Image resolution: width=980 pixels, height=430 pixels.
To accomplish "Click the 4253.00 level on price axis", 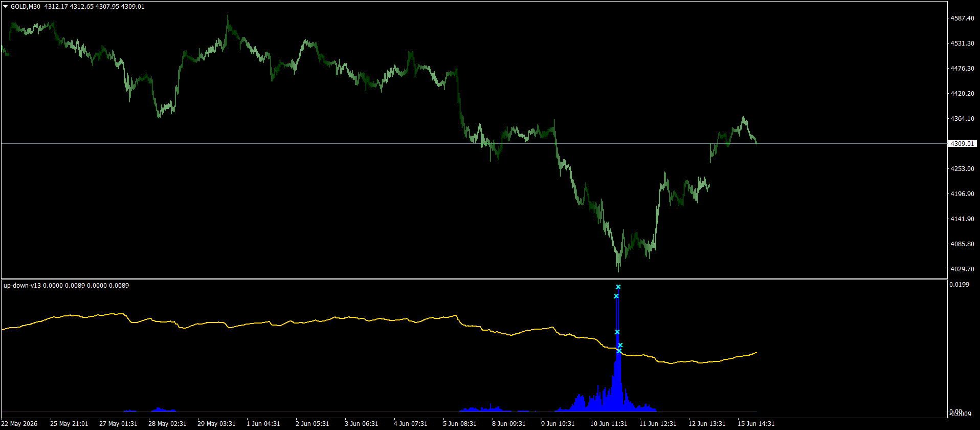I will 962,169.
